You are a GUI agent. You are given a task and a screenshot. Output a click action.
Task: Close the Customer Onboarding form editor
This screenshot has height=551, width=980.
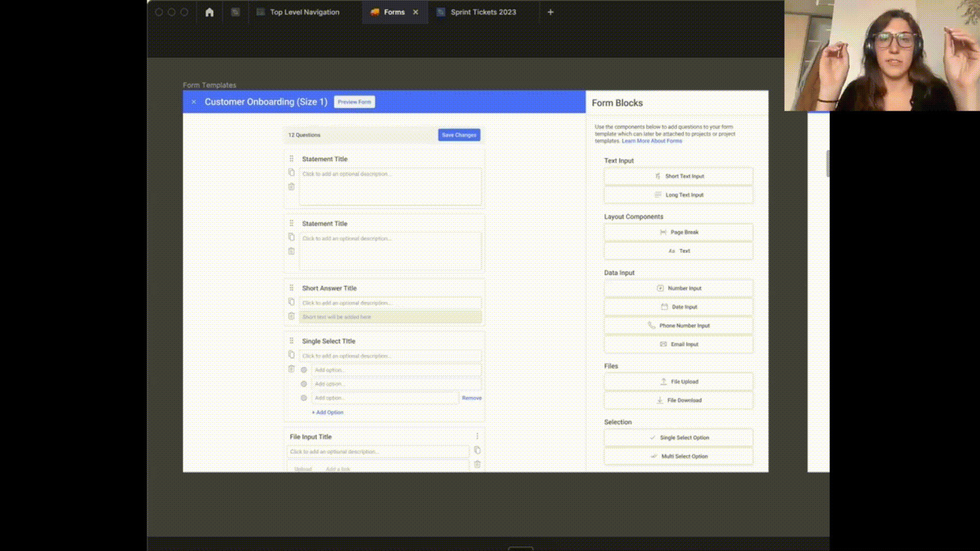[x=194, y=102]
